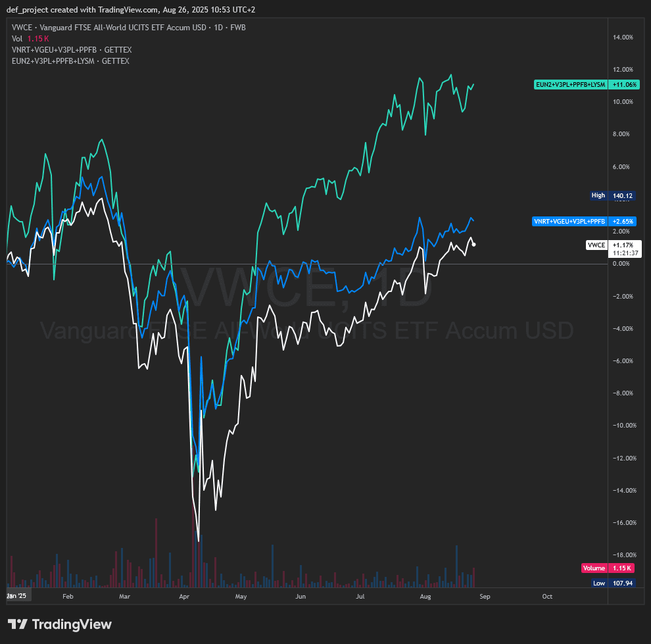The image size is (651, 644).
Task: Click the blue VNRT+VGEU+V3PL+PPFB price scale label
Action: (569, 221)
